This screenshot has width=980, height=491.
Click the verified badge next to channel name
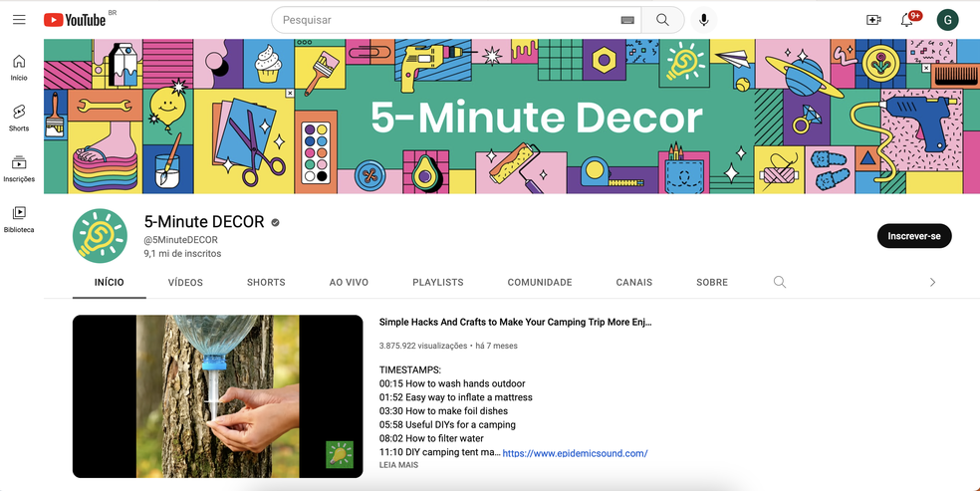tap(274, 222)
